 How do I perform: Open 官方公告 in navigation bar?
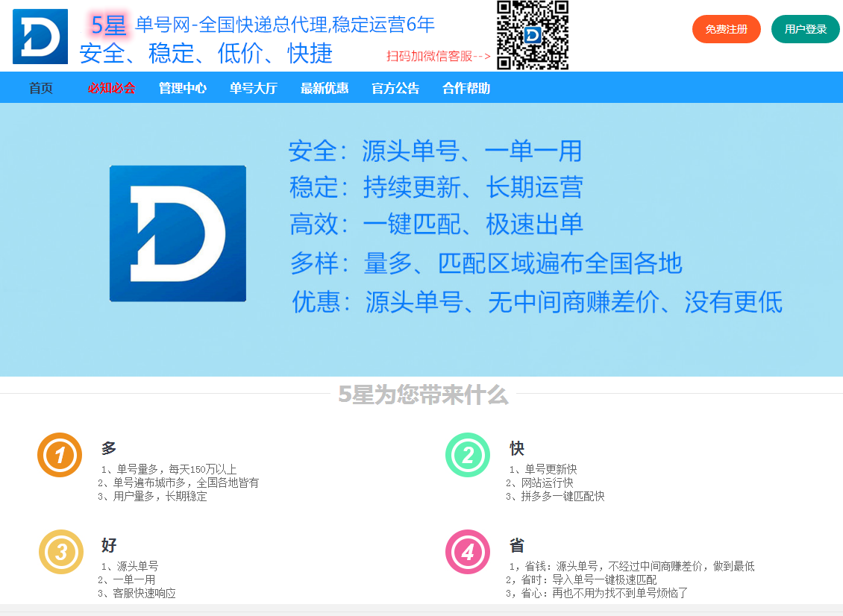tap(395, 88)
